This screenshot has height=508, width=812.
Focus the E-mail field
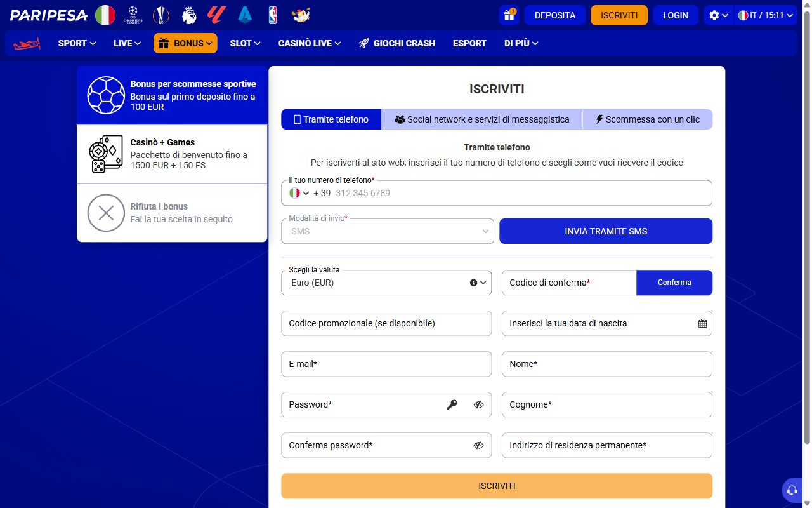tap(386, 364)
